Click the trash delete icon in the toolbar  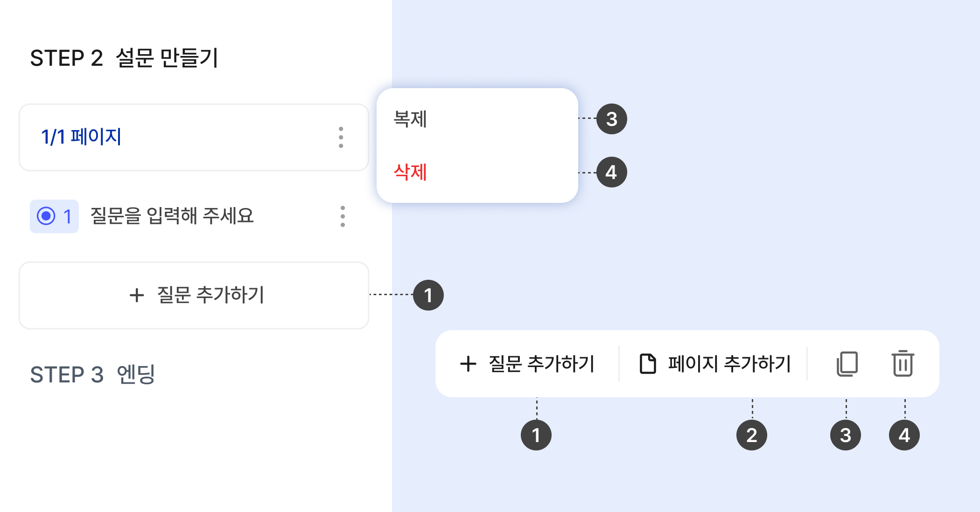pos(903,364)
